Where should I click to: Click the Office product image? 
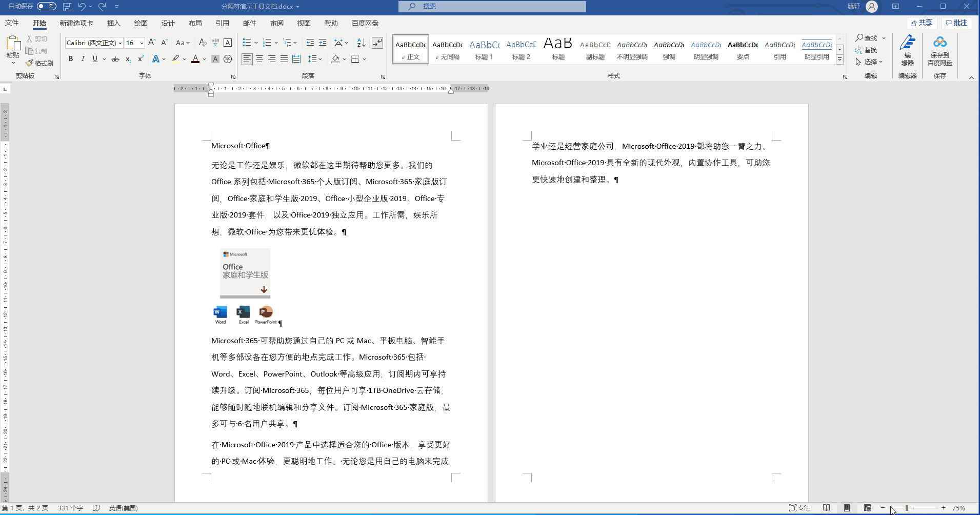[245, 287]
